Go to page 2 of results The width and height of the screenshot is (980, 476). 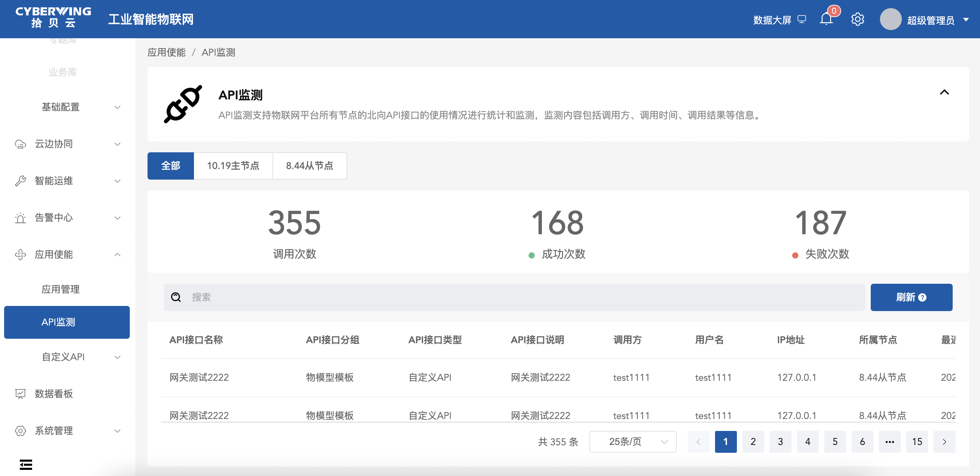click(753, 442)
